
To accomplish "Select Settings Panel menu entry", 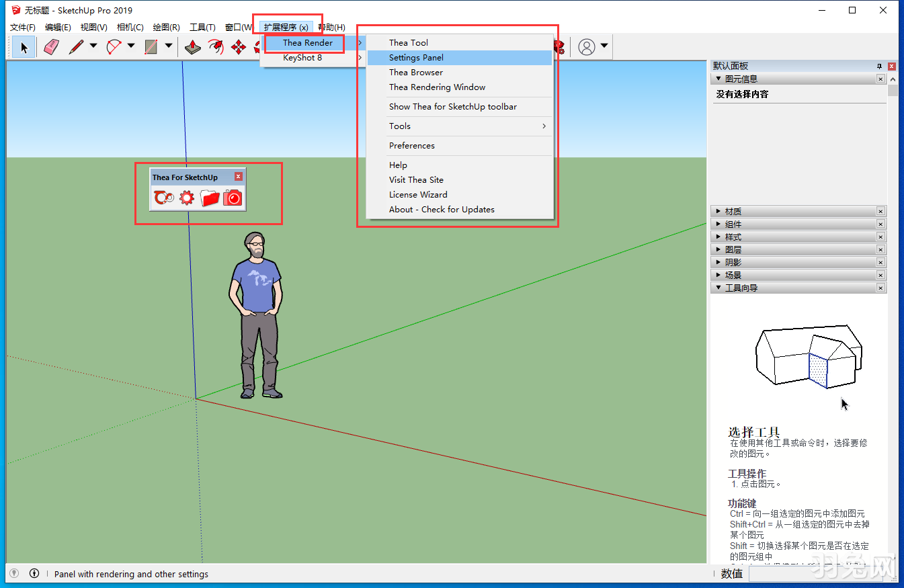I will (x=416, y=58).
